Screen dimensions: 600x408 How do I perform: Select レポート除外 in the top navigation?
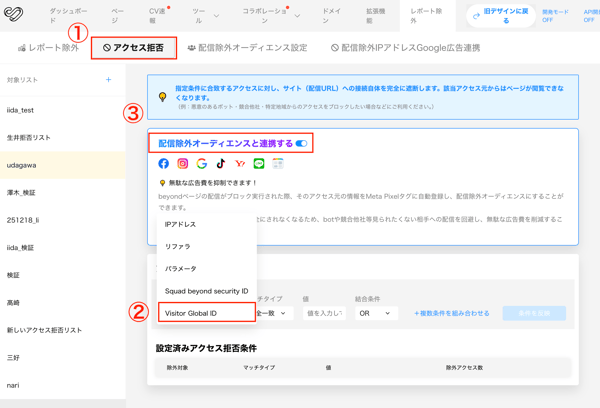pyautogui.click(x=426, y=16)
